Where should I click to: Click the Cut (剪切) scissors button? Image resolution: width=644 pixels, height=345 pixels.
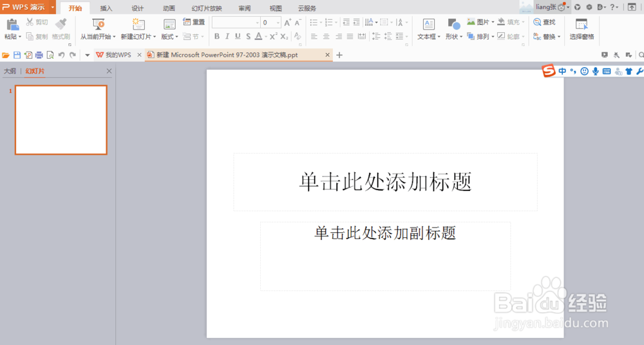[37, 22]
